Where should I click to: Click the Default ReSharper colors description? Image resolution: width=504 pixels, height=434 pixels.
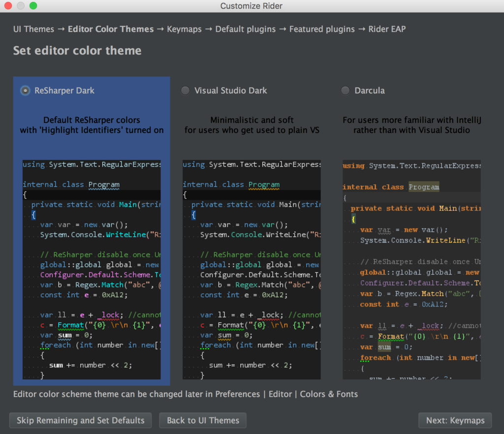point(92,125)
